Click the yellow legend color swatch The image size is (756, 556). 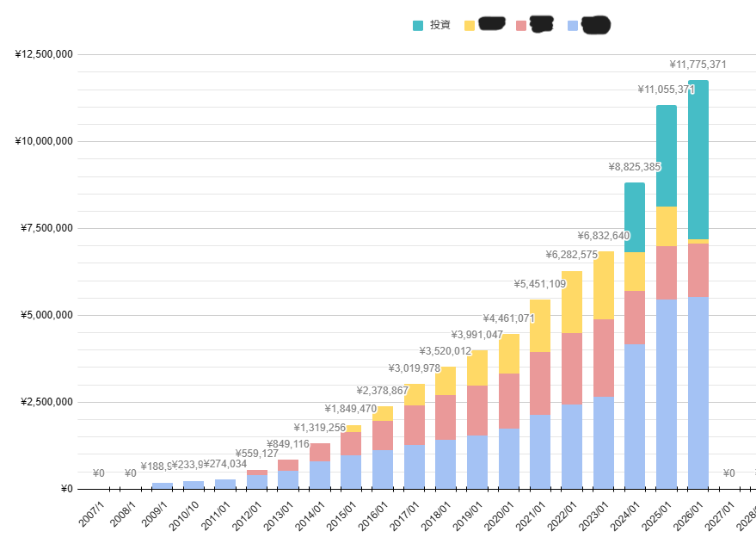(470, 26)
